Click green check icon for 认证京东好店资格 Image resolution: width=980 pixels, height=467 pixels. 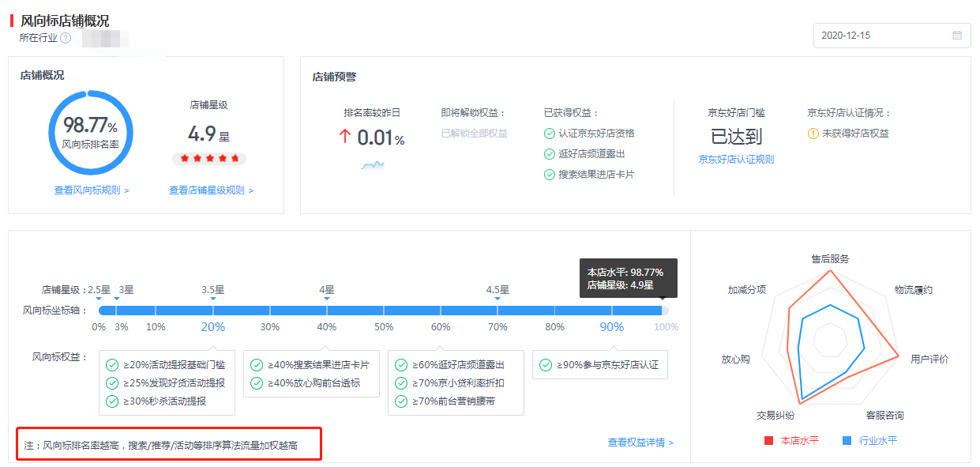[550, 134]
